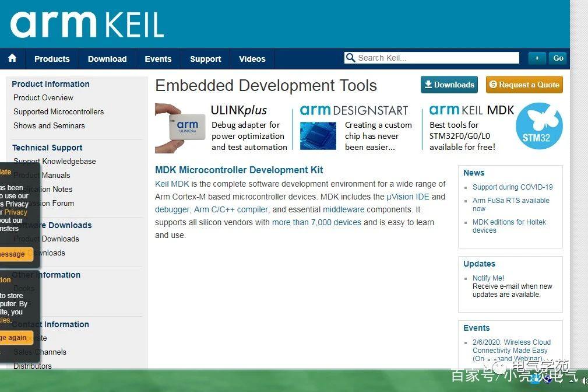Open the STM32 butterfly badge
588x392 pixels.
point(539,126)
